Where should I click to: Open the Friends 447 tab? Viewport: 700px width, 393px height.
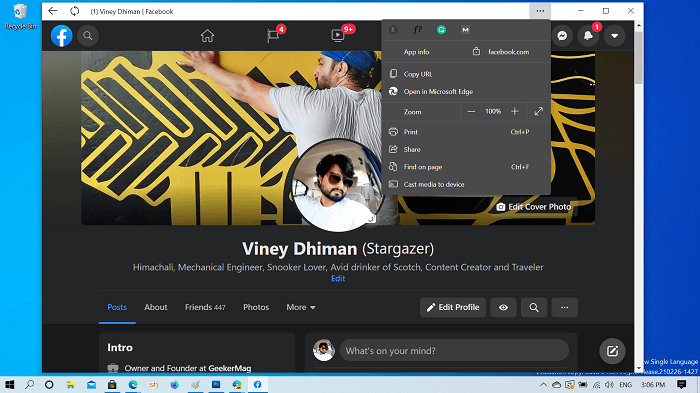[205, 307]
